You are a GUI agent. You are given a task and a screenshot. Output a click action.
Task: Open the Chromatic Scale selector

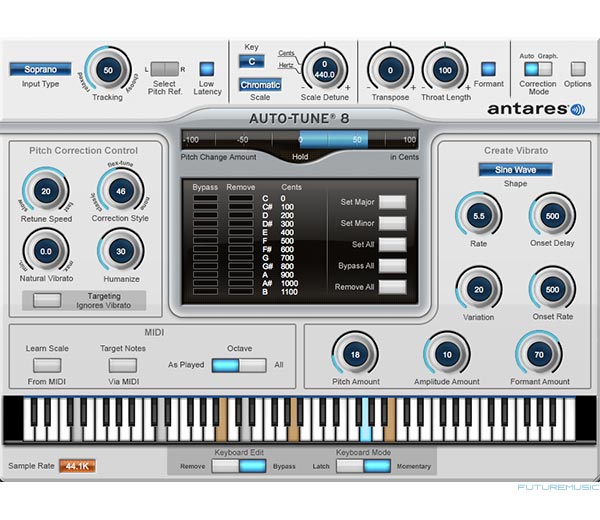261,85
